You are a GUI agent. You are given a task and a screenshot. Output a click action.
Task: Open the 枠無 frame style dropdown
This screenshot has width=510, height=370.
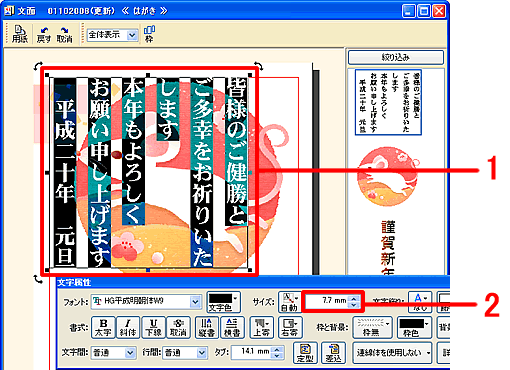tap(372, 328)
